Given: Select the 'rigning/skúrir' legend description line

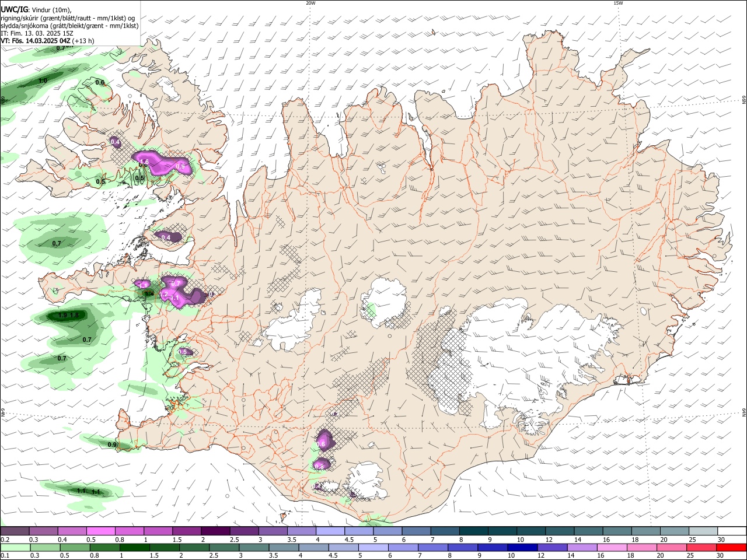Looking at the screenshot, I should (x=68, y=18).
